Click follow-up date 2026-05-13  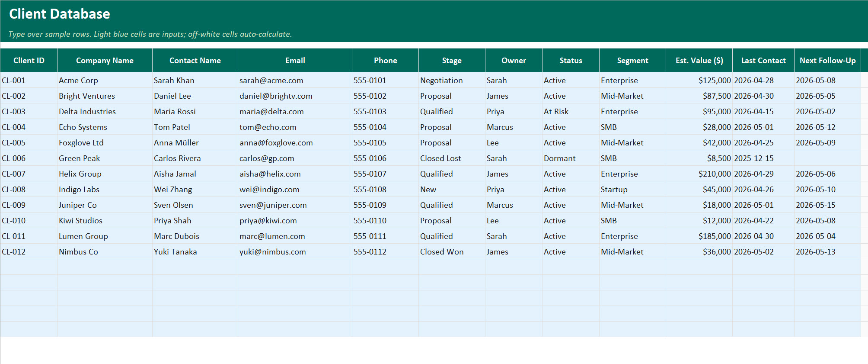pyautogui.click(x=827, y=251)
